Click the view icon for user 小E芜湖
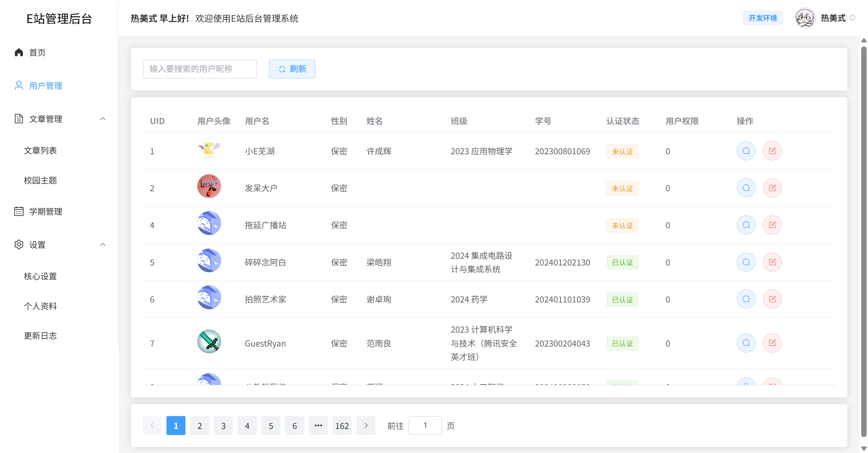This screenshot has width=868, height=453. click(x=746, y=151)
